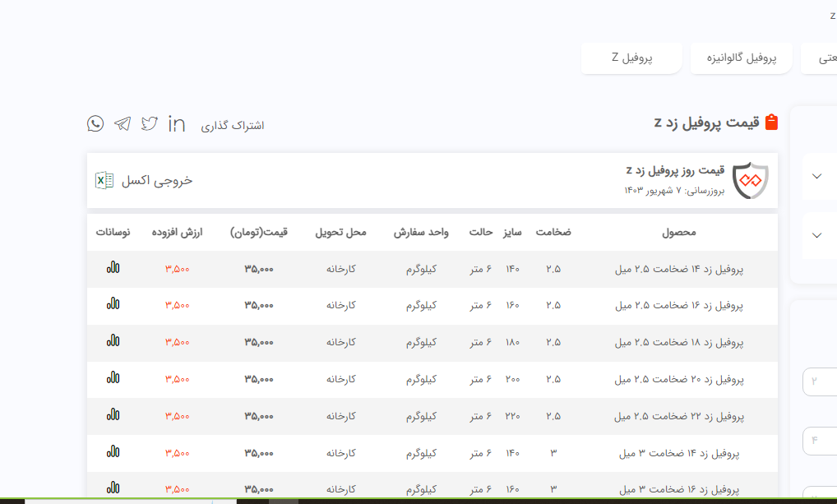837x504 pixels.
Task: Click the Excel export icon
Action: pyautogui.click(x=104, y=180)
